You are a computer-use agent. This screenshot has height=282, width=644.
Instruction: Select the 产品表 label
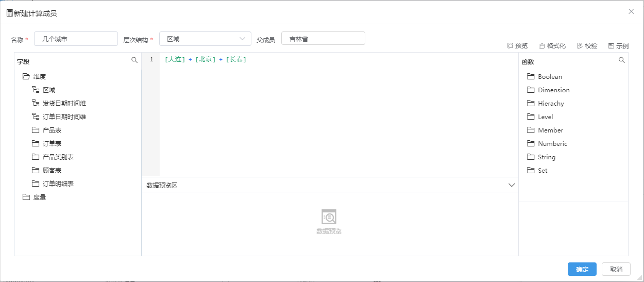coord(52,130)
